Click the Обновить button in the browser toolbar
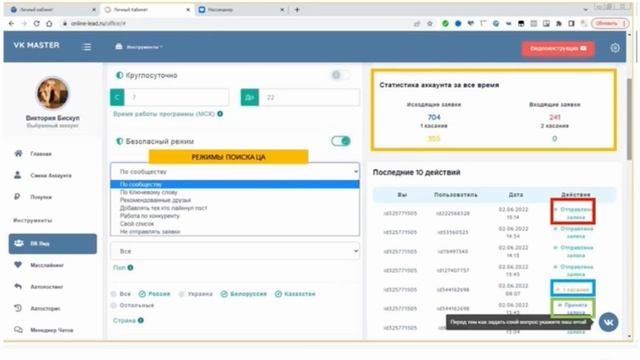640x360 pixels. 610,24
